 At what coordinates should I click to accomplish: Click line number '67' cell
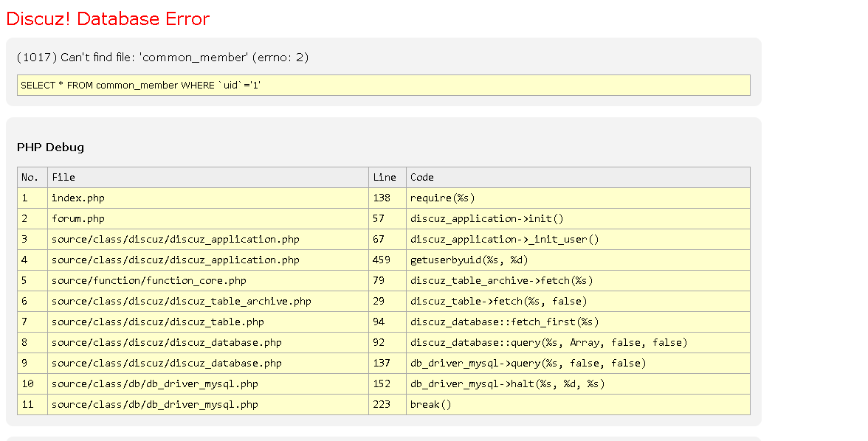[387, 239]
